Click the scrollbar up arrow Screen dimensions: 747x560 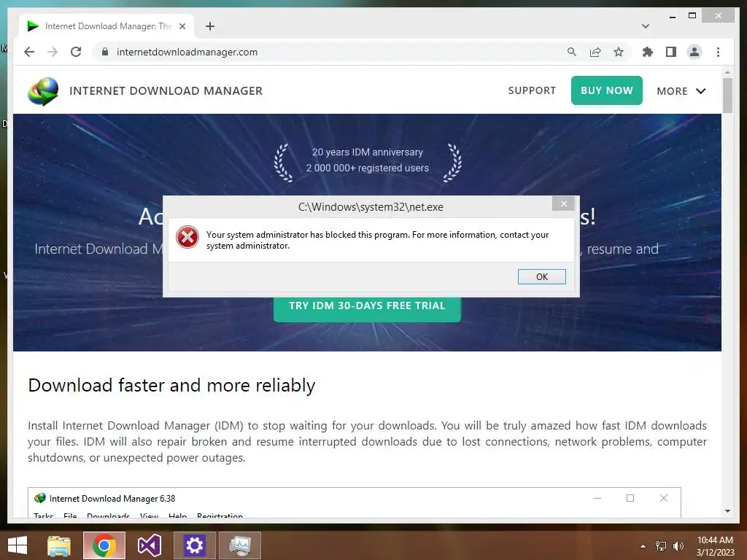click(727, 72)
